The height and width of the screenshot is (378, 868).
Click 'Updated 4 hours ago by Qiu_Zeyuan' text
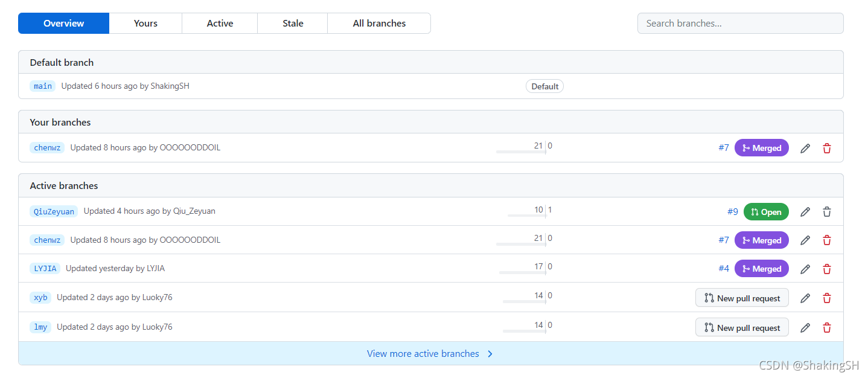click(149, 211)
